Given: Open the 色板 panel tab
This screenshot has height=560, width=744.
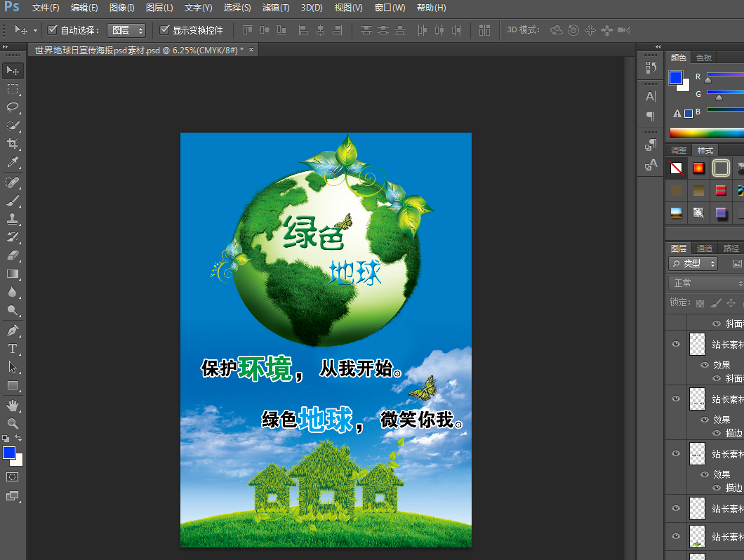Looking at the screenshot, I should pos(704,58).
